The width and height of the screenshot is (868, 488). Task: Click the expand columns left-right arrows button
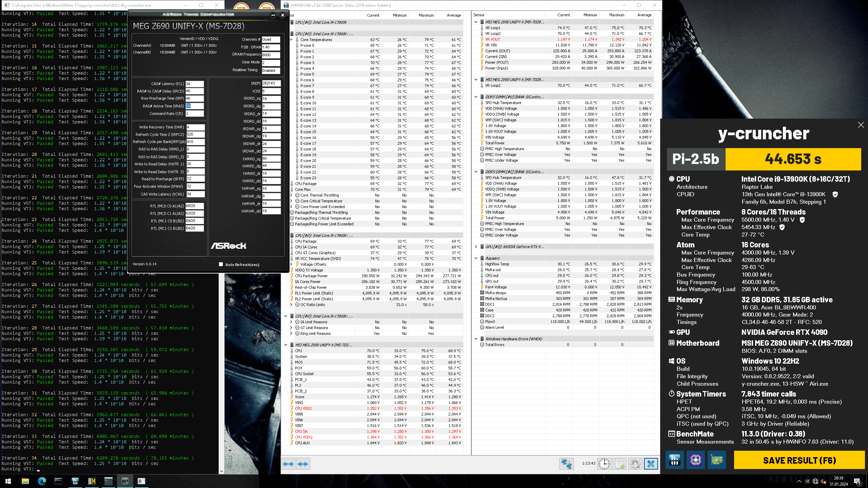[x=288, y=464]
